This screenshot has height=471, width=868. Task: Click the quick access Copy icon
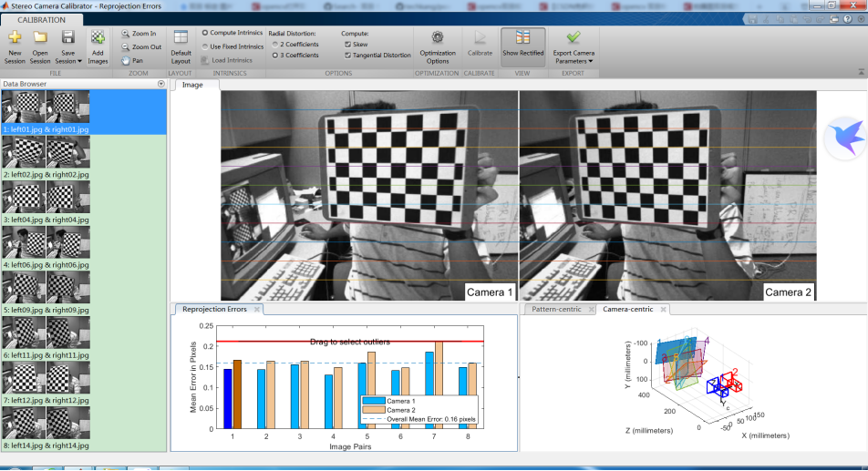point(780,19)
